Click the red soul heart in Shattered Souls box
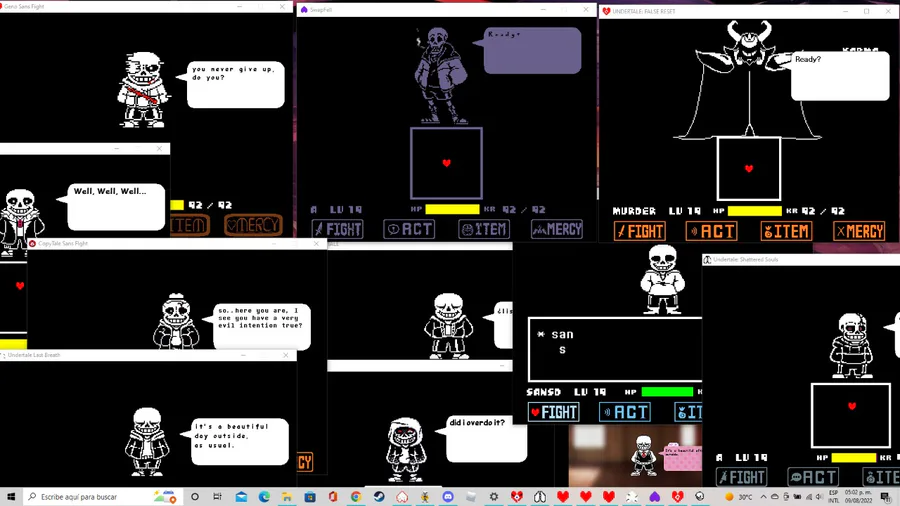The width and height of the screenshot is (900, 506). pos(852,406)
